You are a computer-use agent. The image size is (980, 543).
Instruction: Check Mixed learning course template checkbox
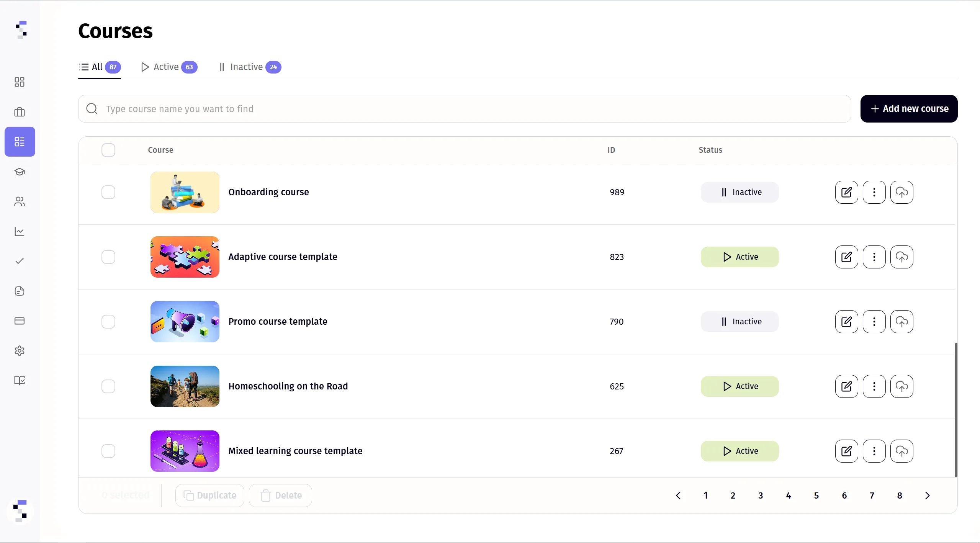point(108,451)
